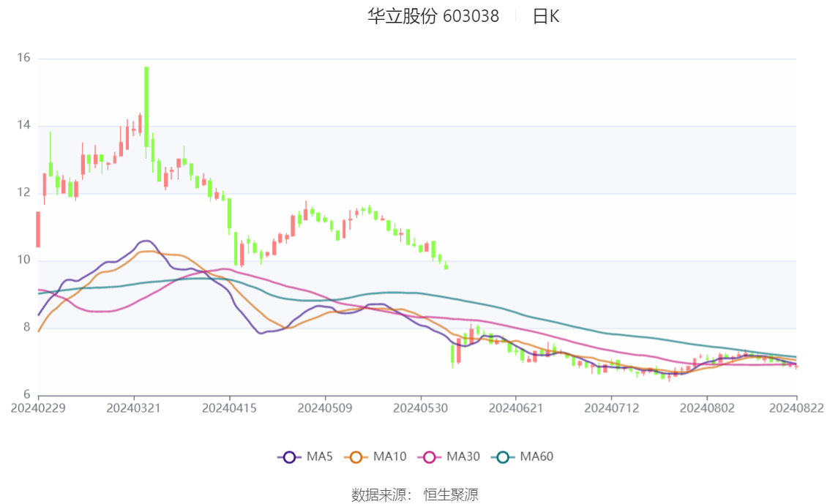This screenshot has width=830, height=504.
Task: Click the y-axis label 16
Action: tap(24, 58)
